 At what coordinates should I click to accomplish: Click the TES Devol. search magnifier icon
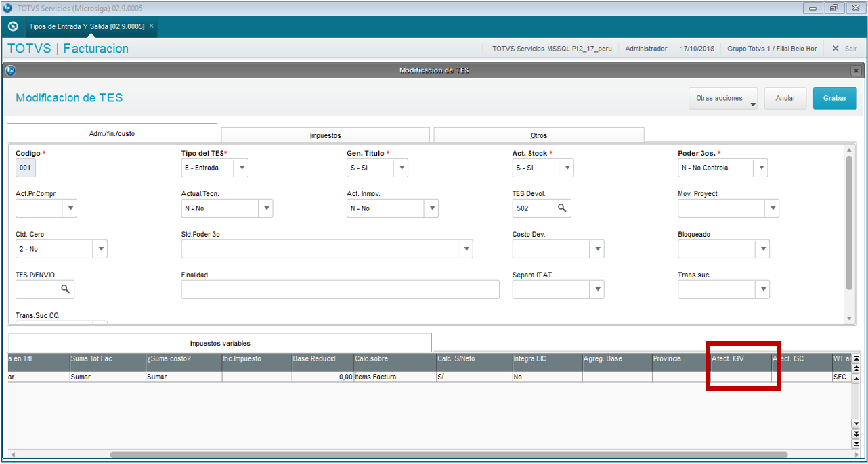[x=562, y=208]
